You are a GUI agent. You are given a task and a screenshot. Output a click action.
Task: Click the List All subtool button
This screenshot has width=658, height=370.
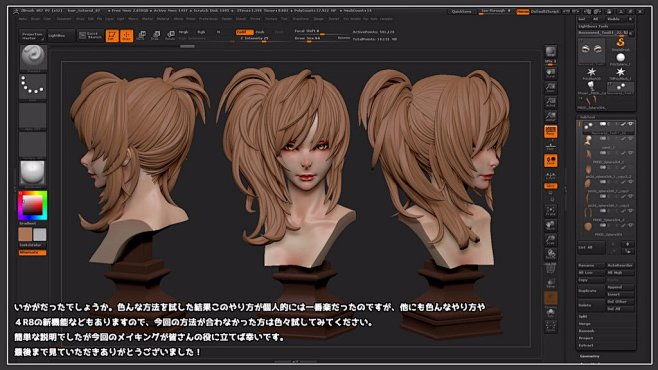tap(591, 248)
